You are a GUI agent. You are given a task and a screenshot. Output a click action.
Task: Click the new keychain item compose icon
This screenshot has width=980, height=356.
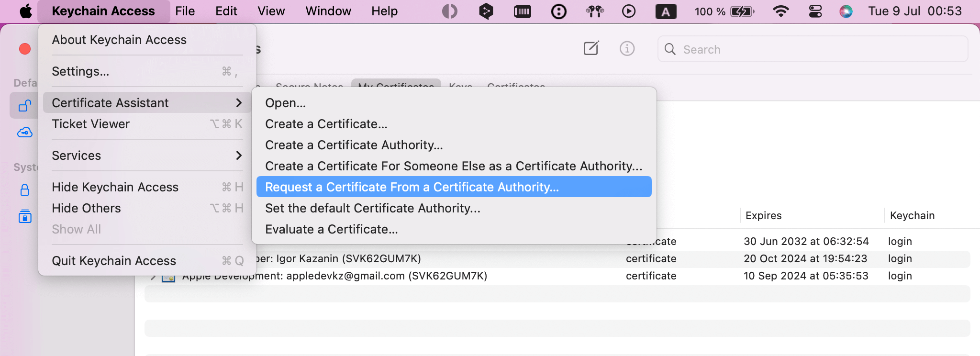click(x=591, y=48)
